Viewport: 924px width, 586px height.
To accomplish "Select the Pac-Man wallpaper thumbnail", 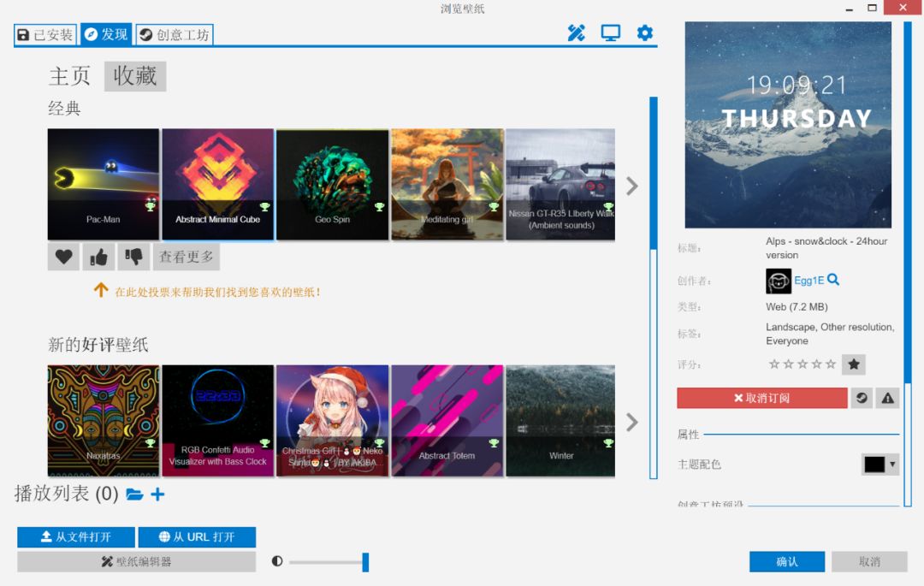I will tap(104, 184).
